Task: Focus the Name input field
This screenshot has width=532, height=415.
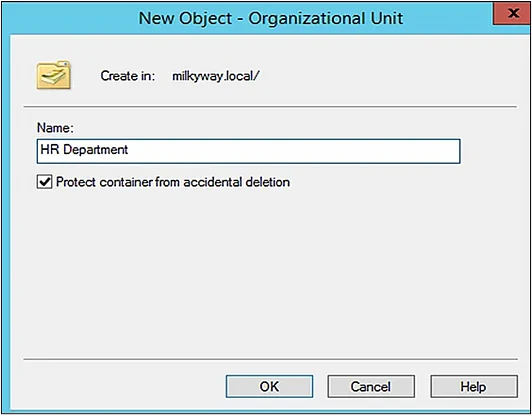Action: [248, 151]
